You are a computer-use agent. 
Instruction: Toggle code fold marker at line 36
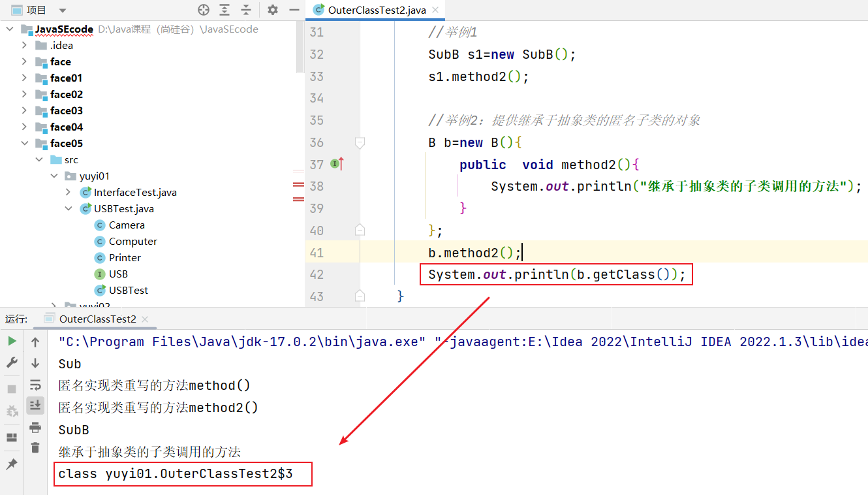[360, 142]
